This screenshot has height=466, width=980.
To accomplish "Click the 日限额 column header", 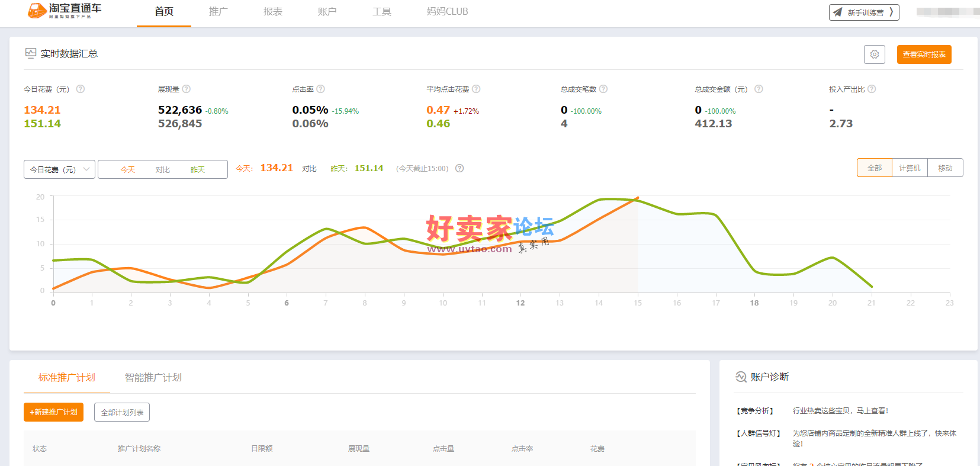I will [262, 449].
